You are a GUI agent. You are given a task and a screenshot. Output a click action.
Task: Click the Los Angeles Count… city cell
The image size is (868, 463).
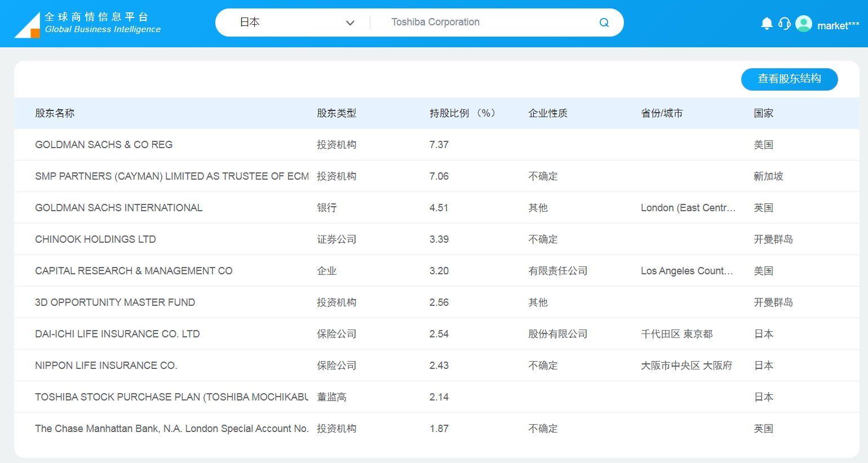[687, 271]
